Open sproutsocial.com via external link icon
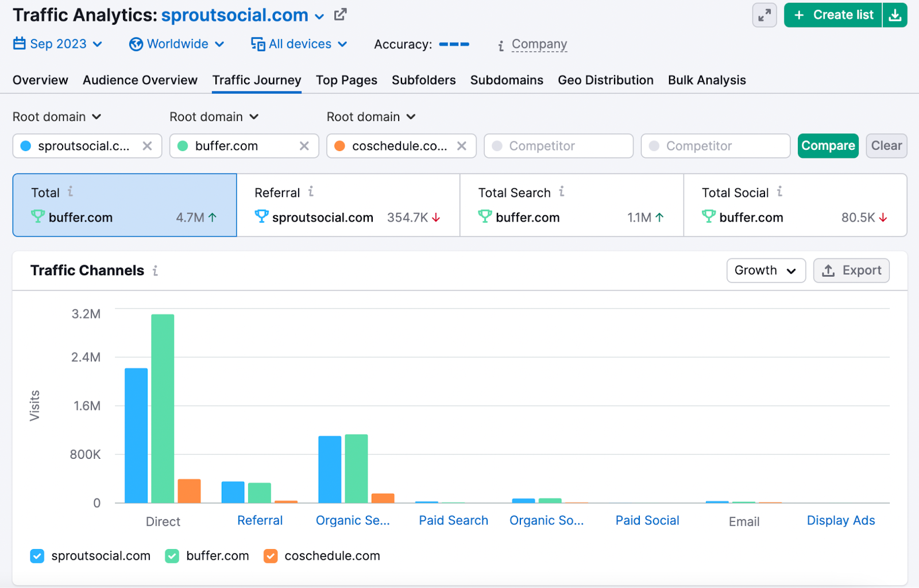Screen dimensions: 919x588 click(x=340, y=14)
